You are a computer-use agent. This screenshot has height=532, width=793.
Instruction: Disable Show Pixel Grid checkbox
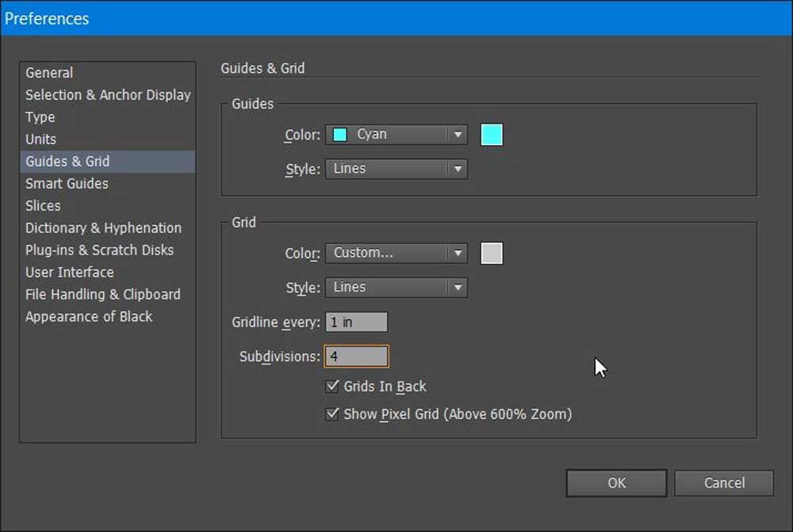pyautogui.click(x=332, y=414)
